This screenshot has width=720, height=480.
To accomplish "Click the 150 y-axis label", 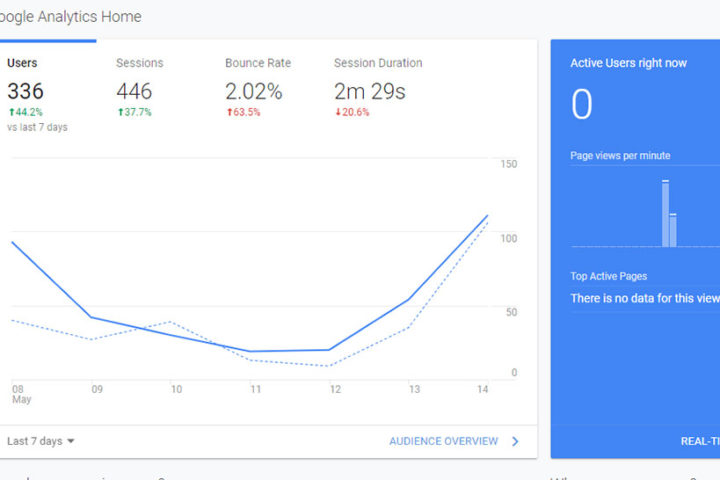I will pyautogui.click(x=508, y=164).
